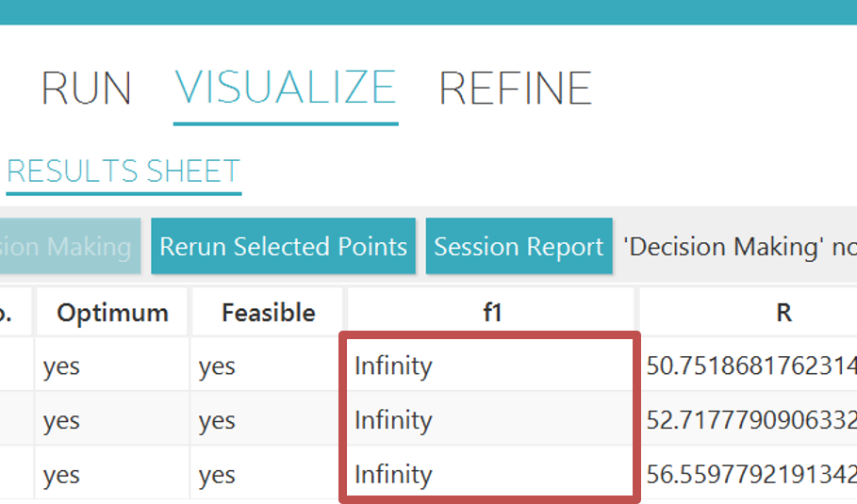Click the Decision Making button
This screenshot has height=504, width=857.
(x=70, y=247)
